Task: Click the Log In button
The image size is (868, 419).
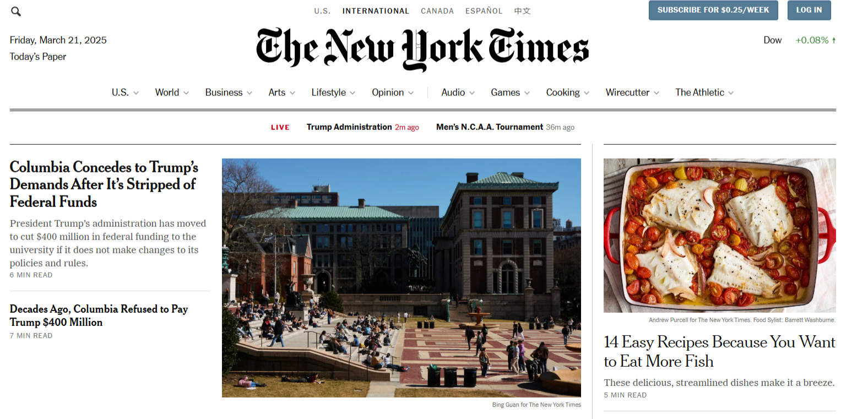Action: (x=809, y=10)
